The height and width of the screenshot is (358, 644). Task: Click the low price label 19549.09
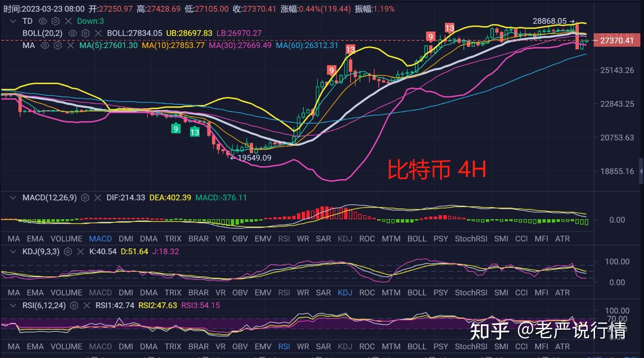pyautogui.click(x=254, y=158)
